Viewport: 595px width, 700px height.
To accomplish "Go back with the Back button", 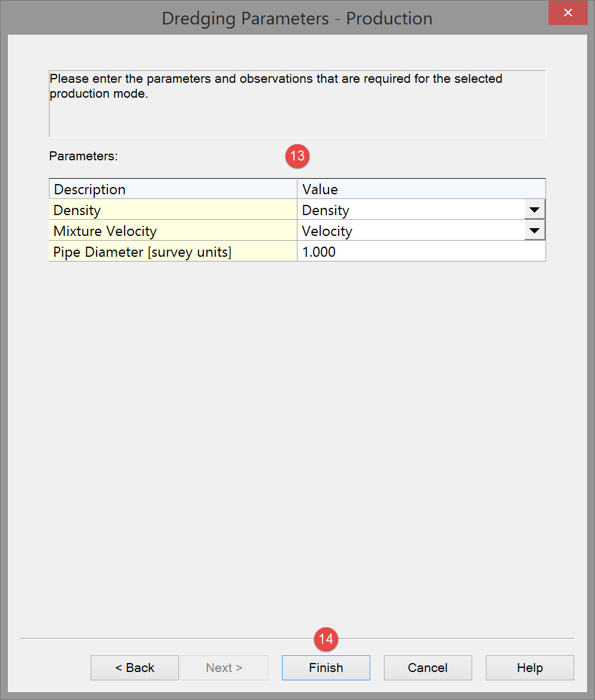I will (135, 668).
